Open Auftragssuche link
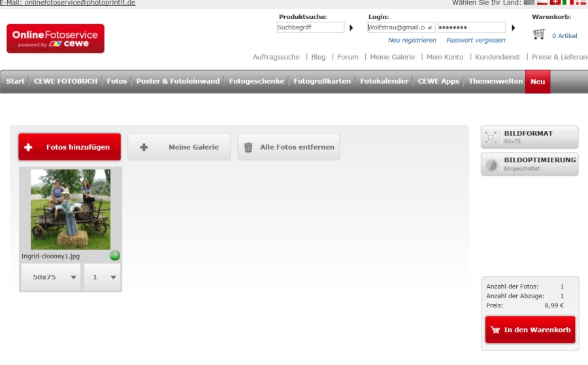The image size is (588, 365). [x=276, y=57]
